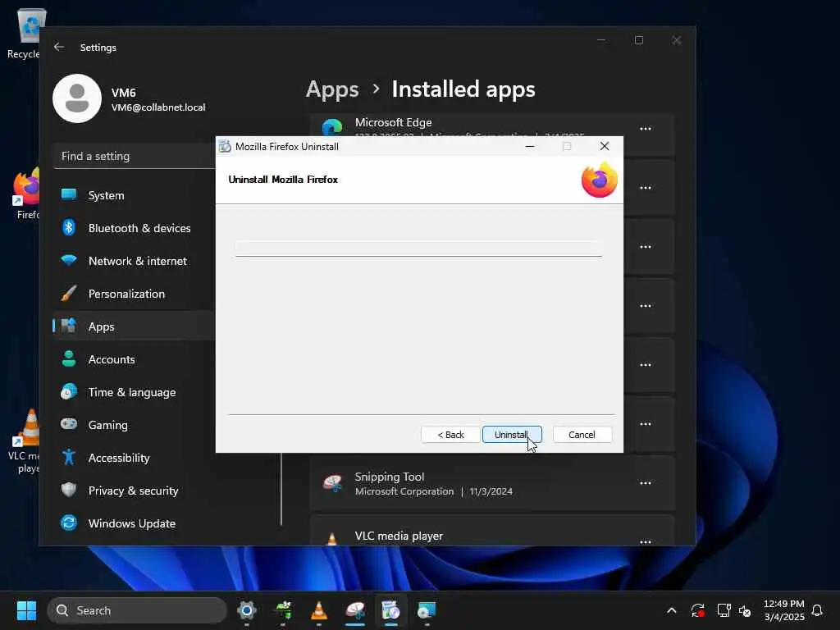Screen dimensions: 840x630
Task: Click the Firefox logo in uninstaller header
Action: (600, 180)
